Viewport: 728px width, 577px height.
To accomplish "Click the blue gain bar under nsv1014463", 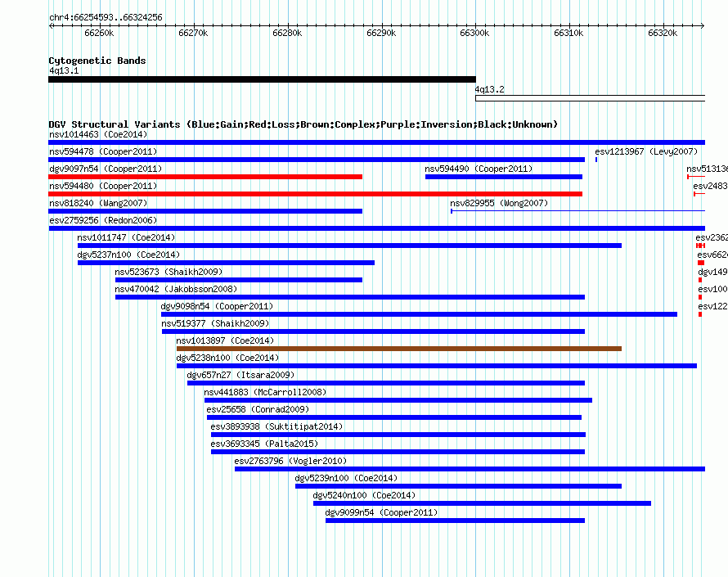I will [x=376, y=142].
